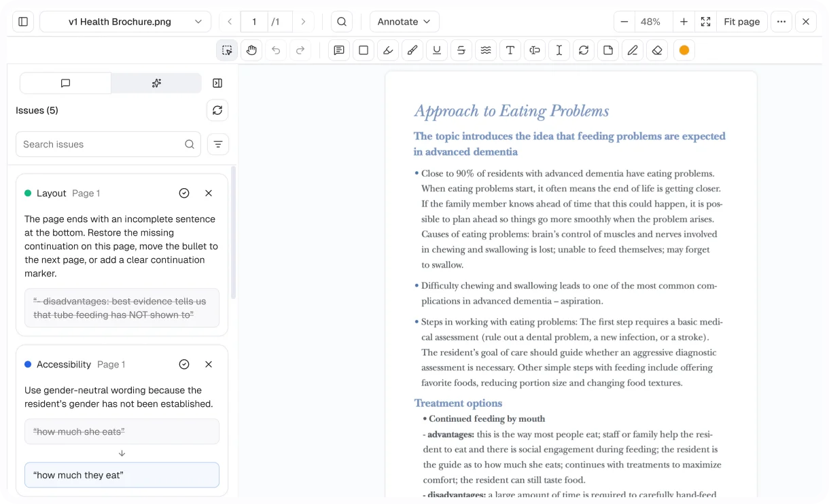The image size is (829, 504).
Task: Click the replace/rotate arrows tool
Action: point(584,50)
